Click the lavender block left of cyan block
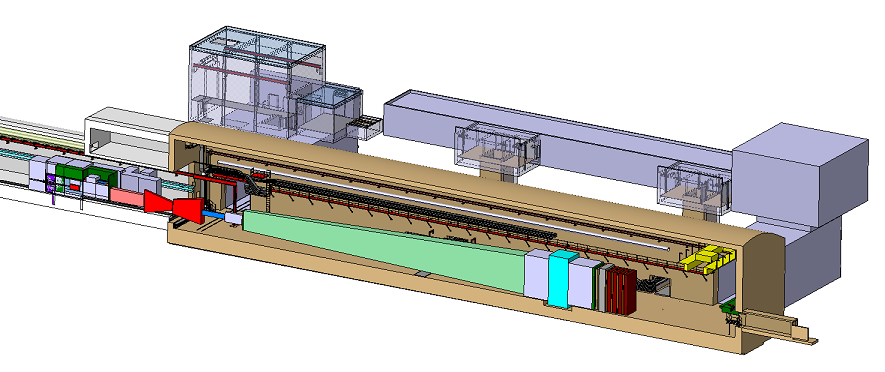 pyautogui.click(x=536, y=275)
